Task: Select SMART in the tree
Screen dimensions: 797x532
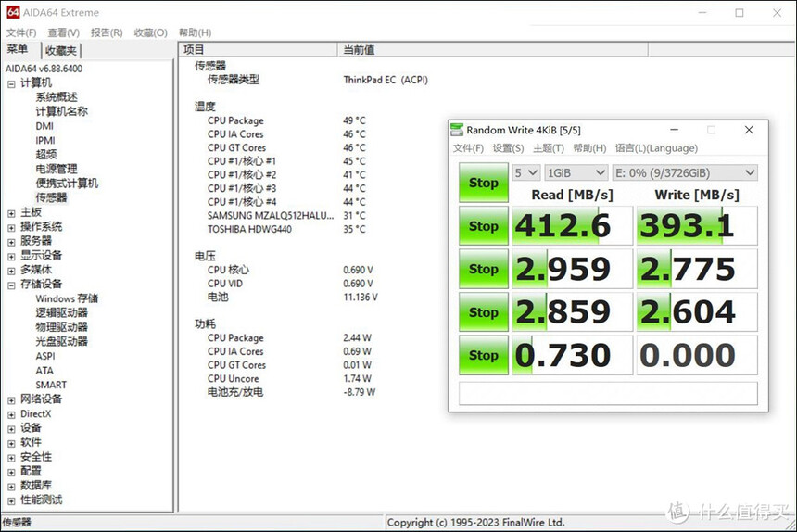Action: tap(51, 385)
